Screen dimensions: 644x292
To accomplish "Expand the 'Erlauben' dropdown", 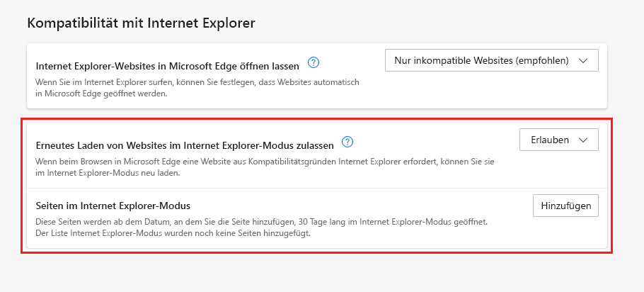I will pos(558,140).
